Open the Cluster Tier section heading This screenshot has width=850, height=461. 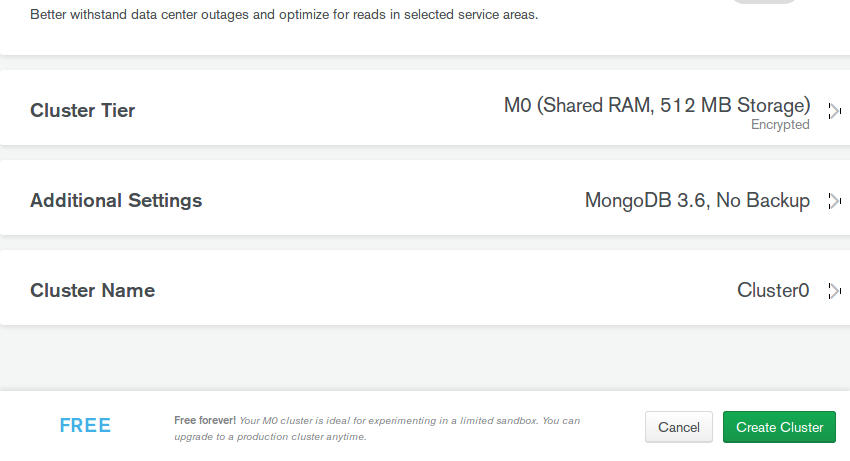tap(82, 110)
